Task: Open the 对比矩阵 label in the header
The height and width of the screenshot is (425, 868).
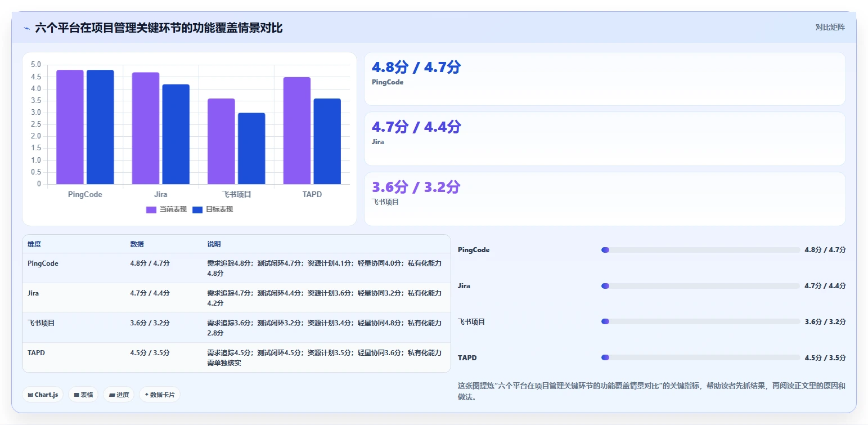Action: click(830, 27)
